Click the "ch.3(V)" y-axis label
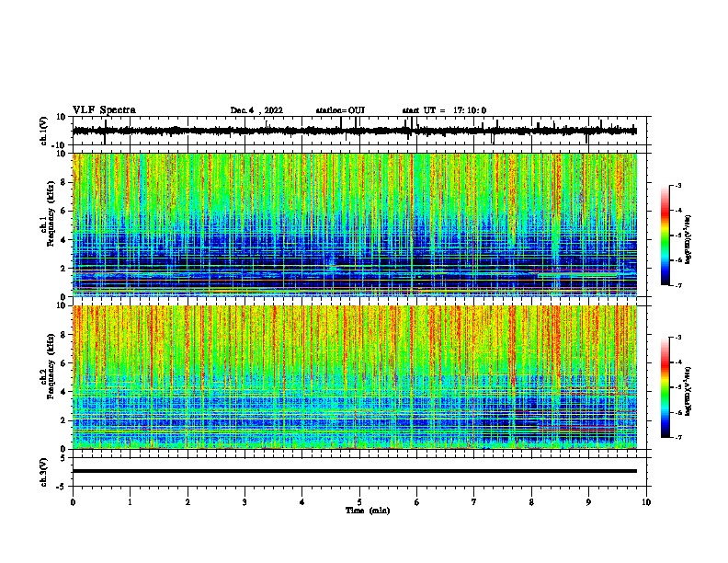 pyautogui.click(x=44, y=472)
